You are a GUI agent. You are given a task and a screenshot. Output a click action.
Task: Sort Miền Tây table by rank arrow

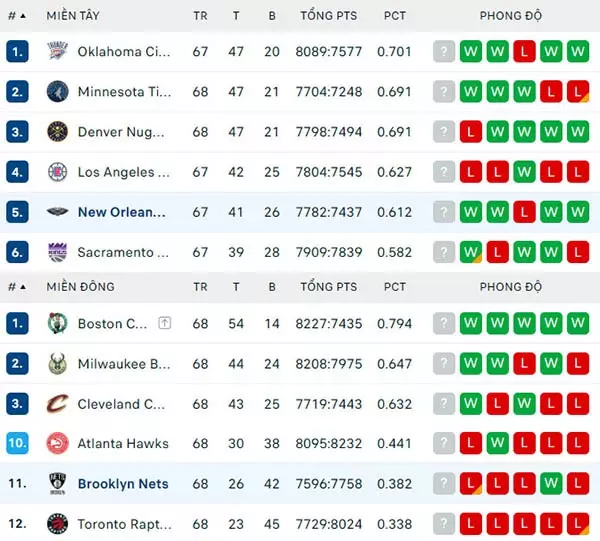point(23,16)
